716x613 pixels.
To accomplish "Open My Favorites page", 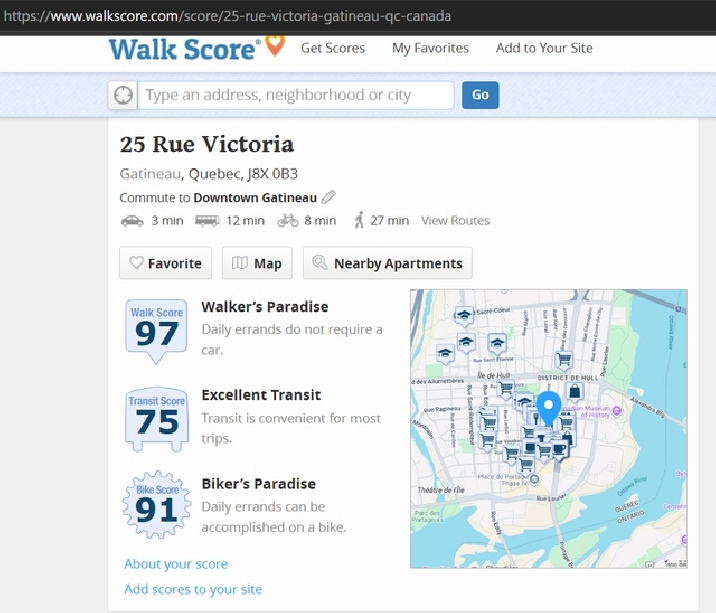I will click(x=430, y=48).
